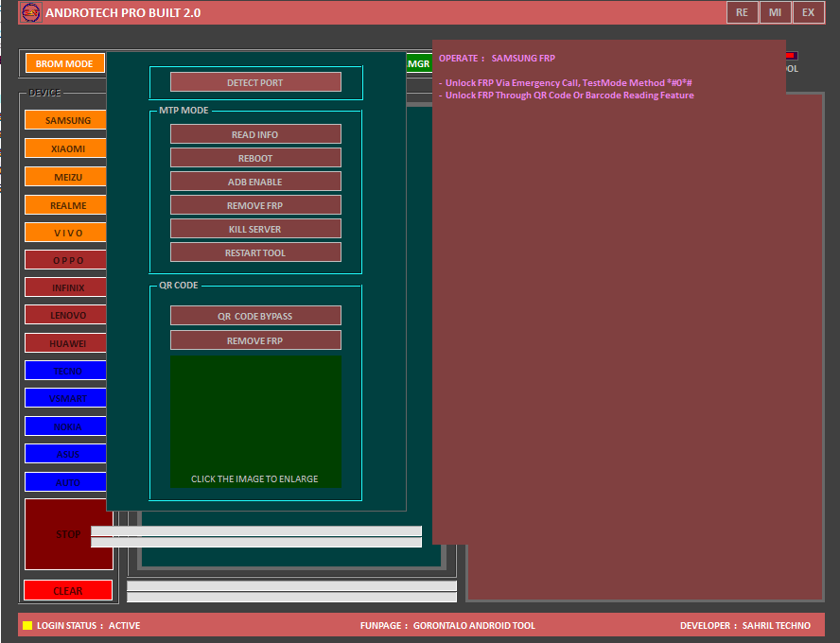The width and height of the screenshot is (840, 643).
Task: Select the SAMSUNG device brand
Action: click(x=64, y=120)
